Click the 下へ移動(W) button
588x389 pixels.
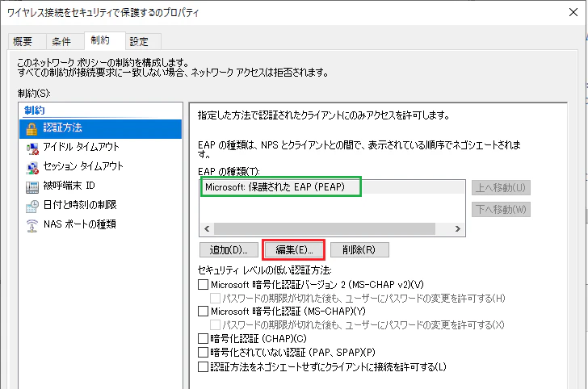point(501,210)
